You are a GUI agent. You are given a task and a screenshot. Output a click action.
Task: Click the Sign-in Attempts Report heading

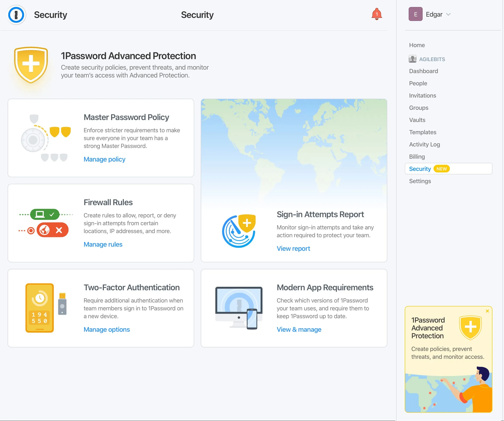point(320,214)
